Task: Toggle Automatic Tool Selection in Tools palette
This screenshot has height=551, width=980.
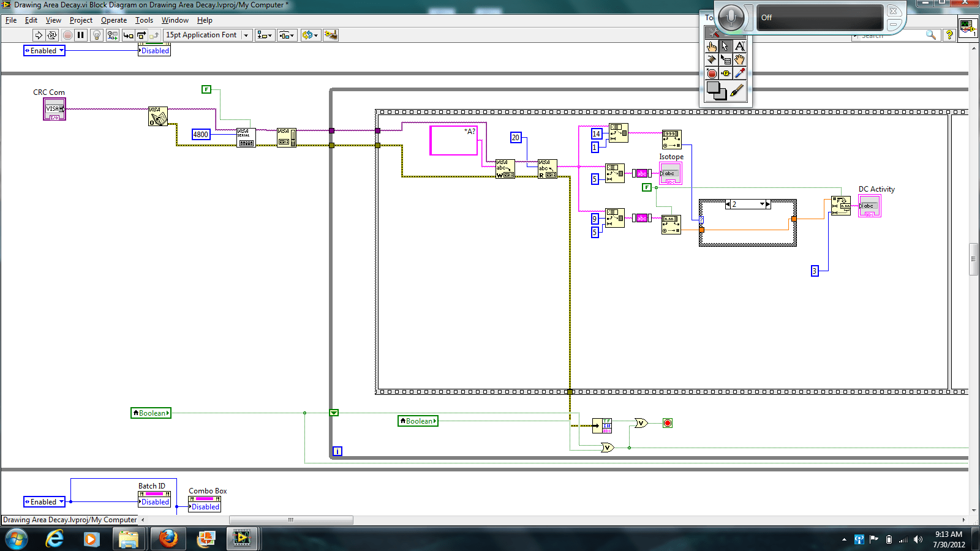Action: coord(713,32)
